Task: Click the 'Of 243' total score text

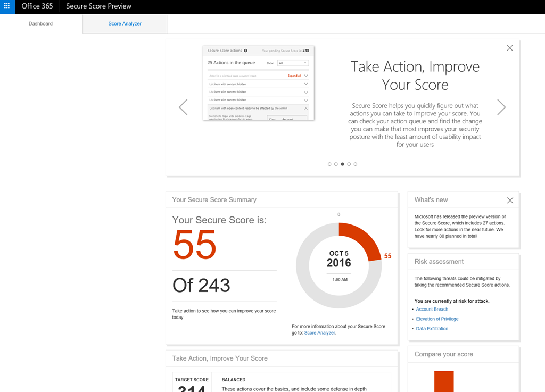Action: (201, 285)
